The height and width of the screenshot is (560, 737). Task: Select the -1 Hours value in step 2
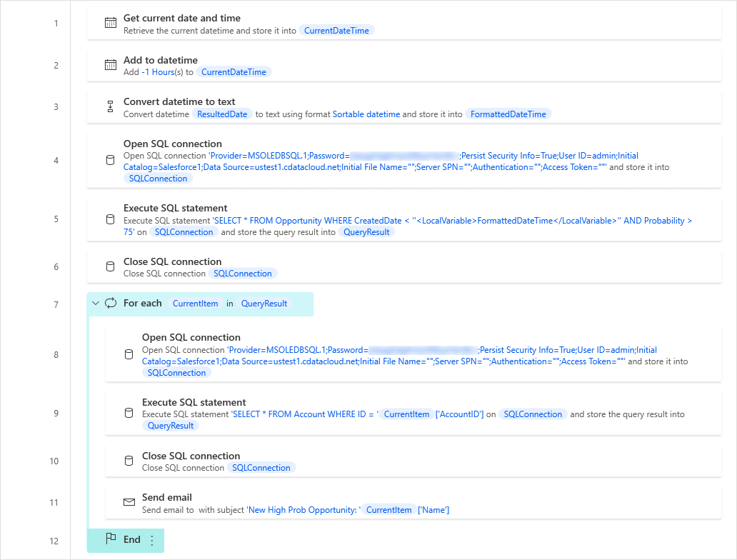click(x=158, y=72)
